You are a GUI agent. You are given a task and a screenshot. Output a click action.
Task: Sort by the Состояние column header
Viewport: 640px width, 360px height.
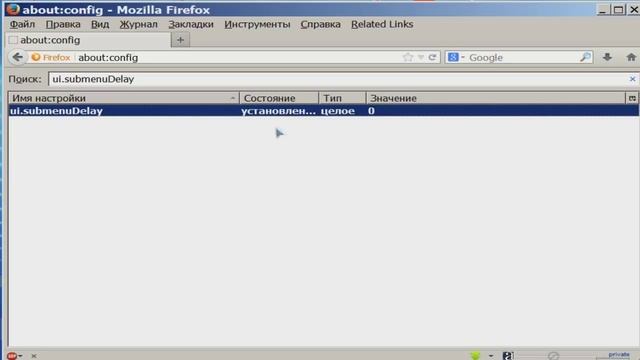tap(279, 98)
